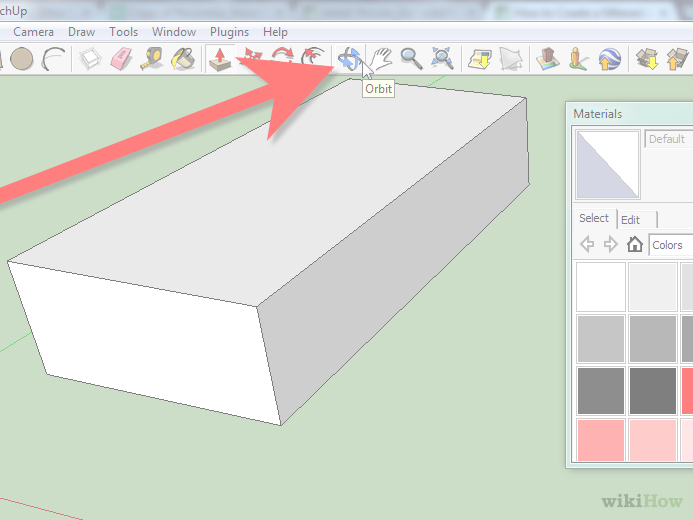Image resolution: width=693 pixels, height=520 pixels.
Task: Click the Add Location map icon
Action: click(480, 59)
